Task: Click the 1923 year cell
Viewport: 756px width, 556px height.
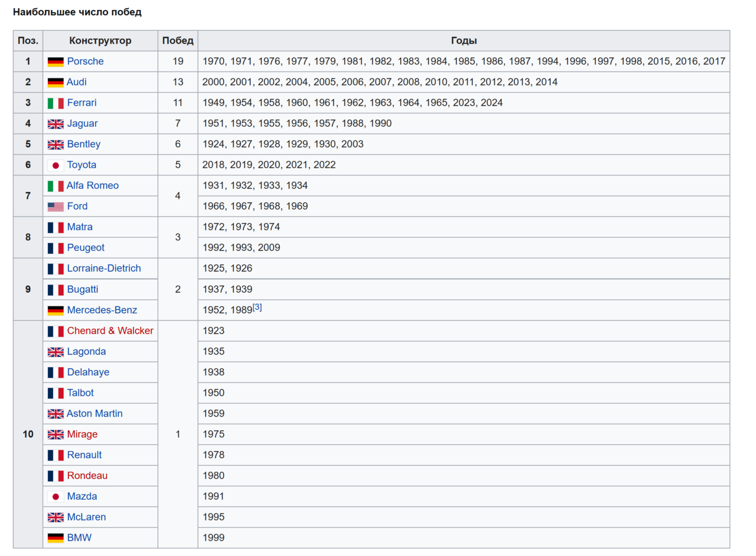Action: 464,331
